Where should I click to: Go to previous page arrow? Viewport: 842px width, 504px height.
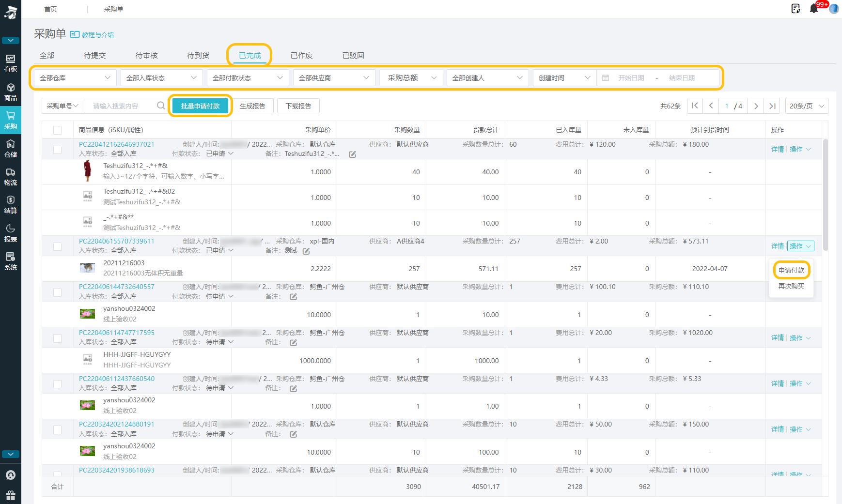click(711, 106)
